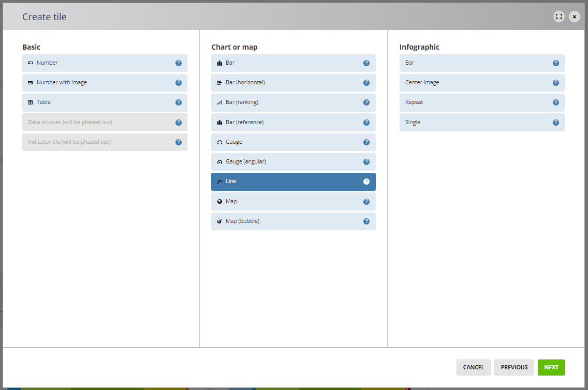Toggle fullscreen for Create tile dialog
588x390 pixels.
(x=558, y=17)
